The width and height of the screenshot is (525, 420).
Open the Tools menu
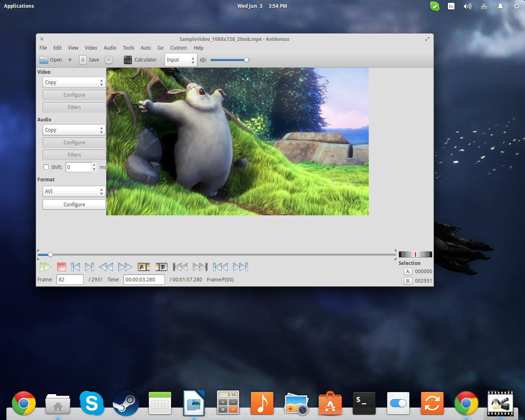(x=128, y=48)
